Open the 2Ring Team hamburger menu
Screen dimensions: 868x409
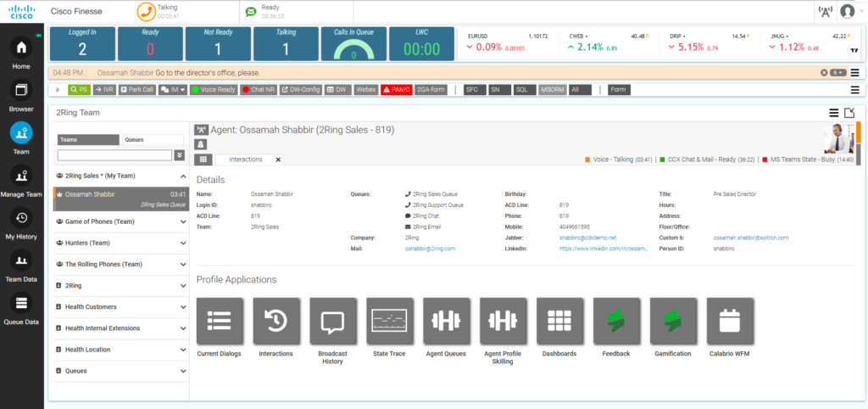point(833,113)
